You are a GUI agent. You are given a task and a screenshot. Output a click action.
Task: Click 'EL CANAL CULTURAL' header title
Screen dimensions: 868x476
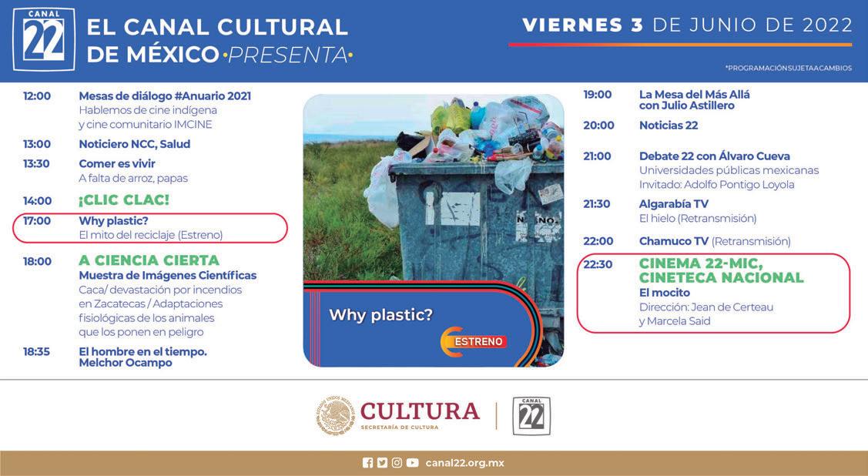[217, 27]
